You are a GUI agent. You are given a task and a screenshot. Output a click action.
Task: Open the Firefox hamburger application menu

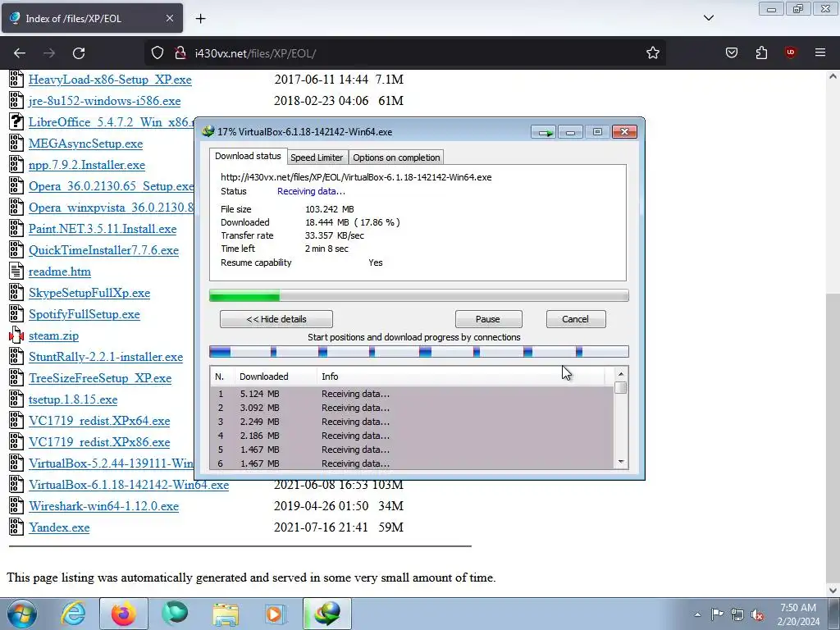pos(820,52)
